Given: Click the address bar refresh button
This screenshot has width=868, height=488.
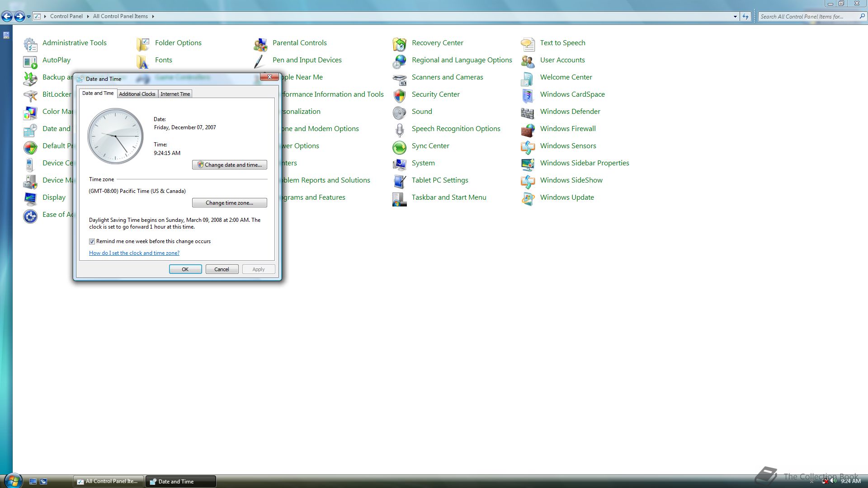Looking at the screenshot, I should [745, 17].
